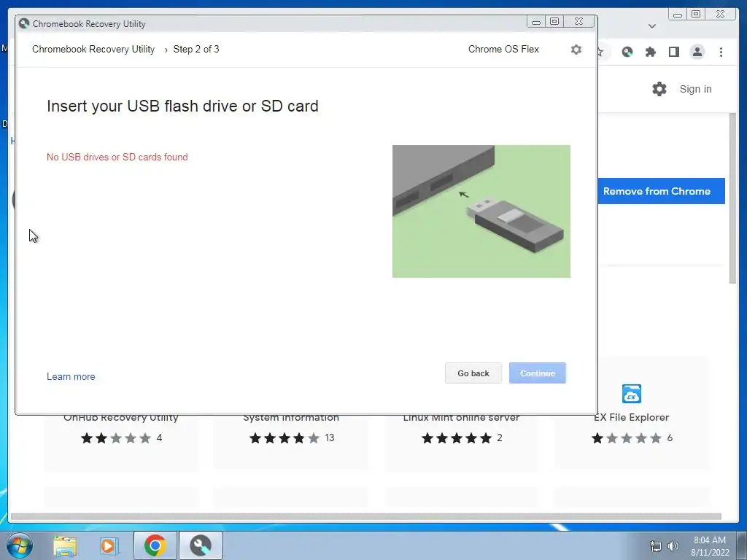Open the Chrome extensions puzzle icon

650,52
